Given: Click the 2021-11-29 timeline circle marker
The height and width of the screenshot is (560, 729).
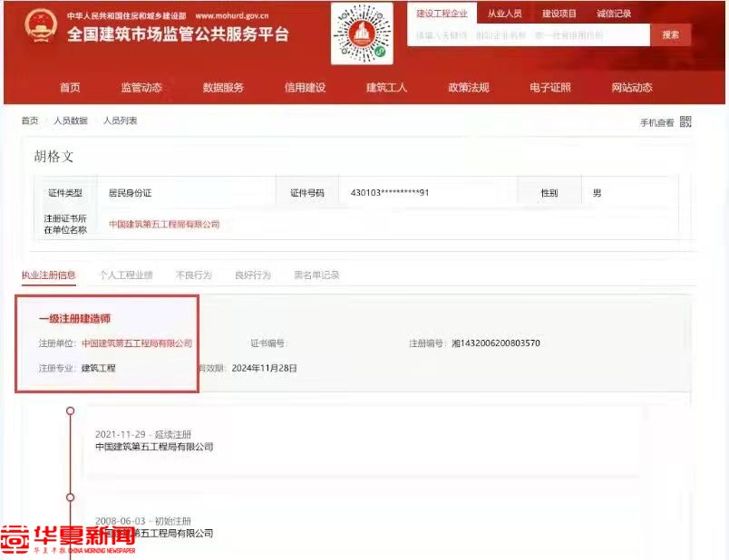Looking at the screenshot, I should point(70,410).
